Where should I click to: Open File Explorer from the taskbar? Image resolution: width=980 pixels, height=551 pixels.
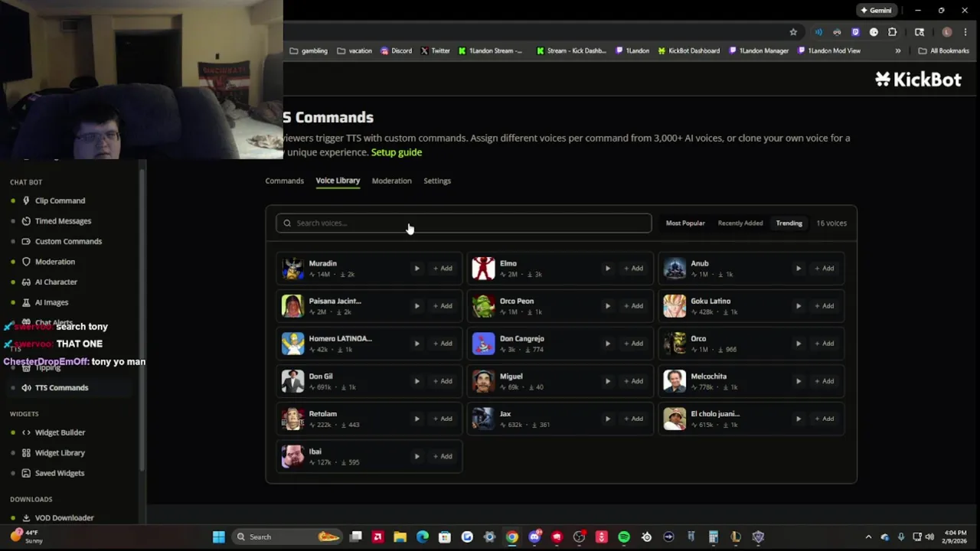(x=400, y=537)
